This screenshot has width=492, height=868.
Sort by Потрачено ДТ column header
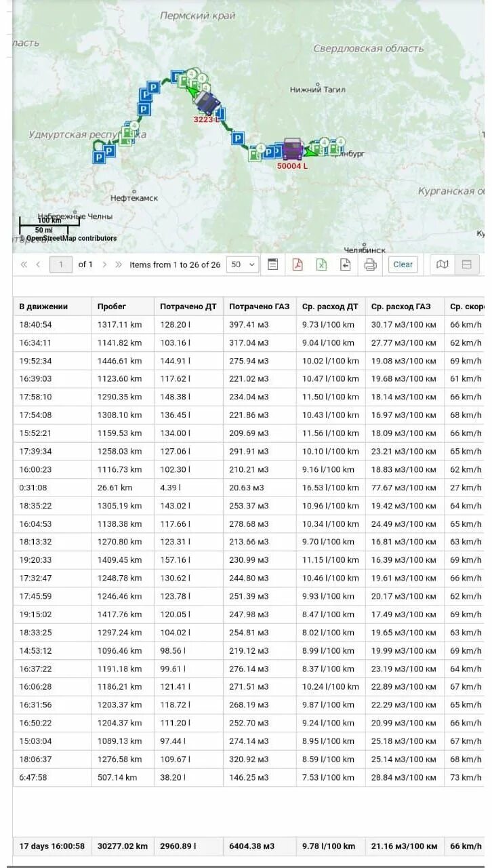pos(188,307)
